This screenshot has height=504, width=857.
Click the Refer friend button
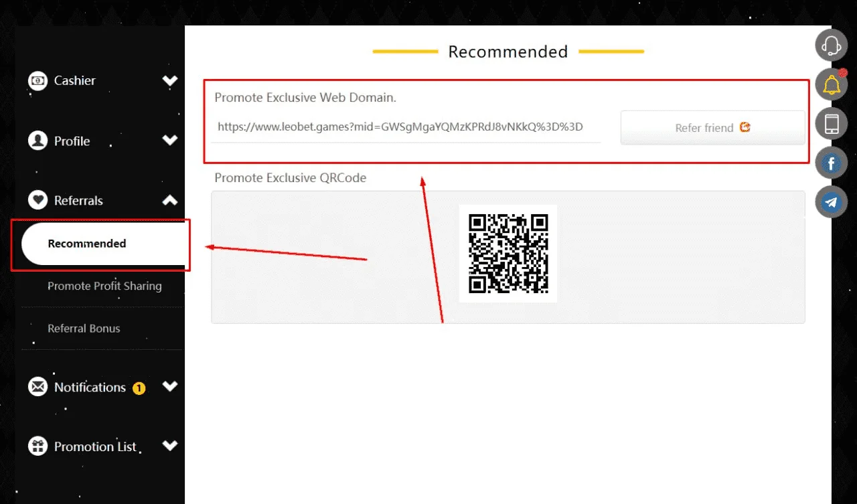click(712, 127)
